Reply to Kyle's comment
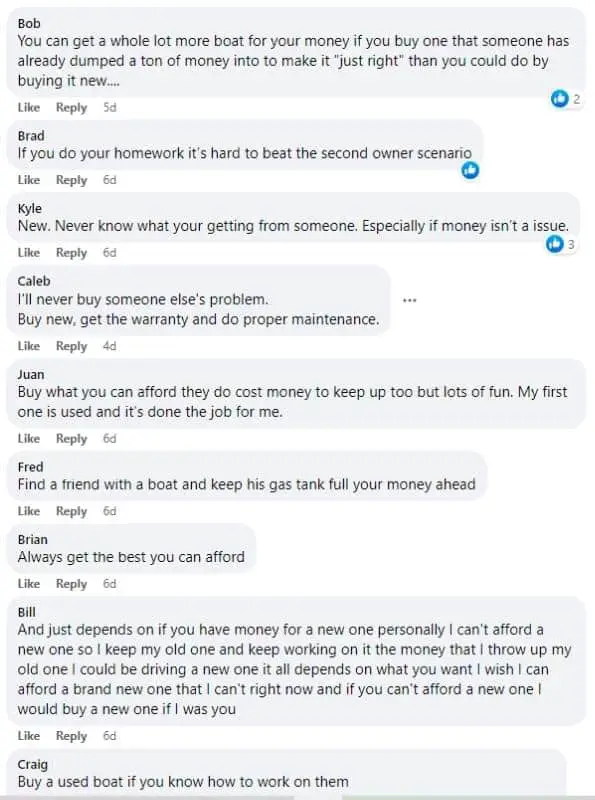The image size is (595, 800). pyautogui.click(x=71, y=253)
